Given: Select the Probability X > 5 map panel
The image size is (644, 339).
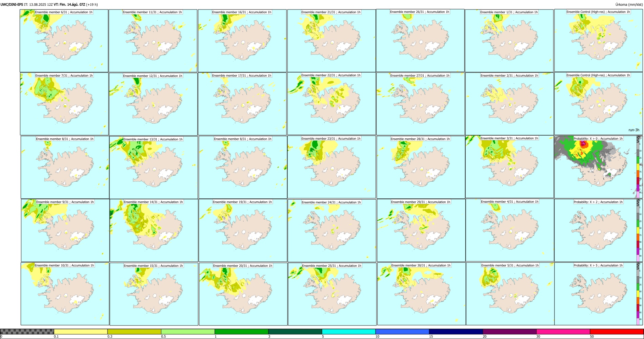Looking at the screenshot, I should pos(598,294).
